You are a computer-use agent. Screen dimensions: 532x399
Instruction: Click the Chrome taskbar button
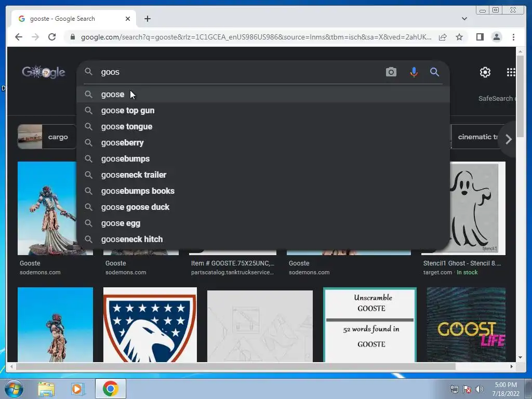coord(111,389)
